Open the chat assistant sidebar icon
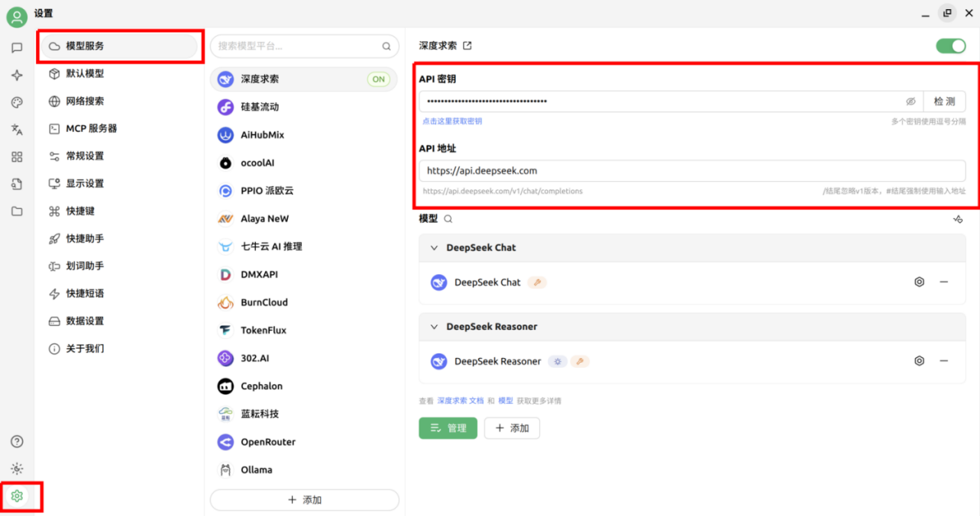Image resolution: width=980 pixels, height=516 pixels. coord(17,48)
